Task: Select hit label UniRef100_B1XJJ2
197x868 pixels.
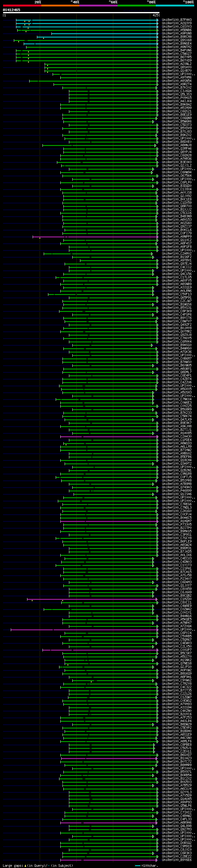Action: [x=177, y=210]
